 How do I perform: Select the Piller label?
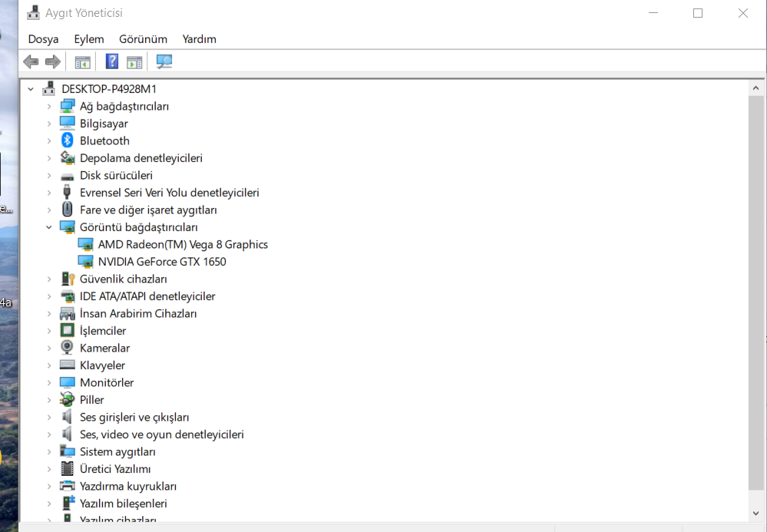point(92,400)
